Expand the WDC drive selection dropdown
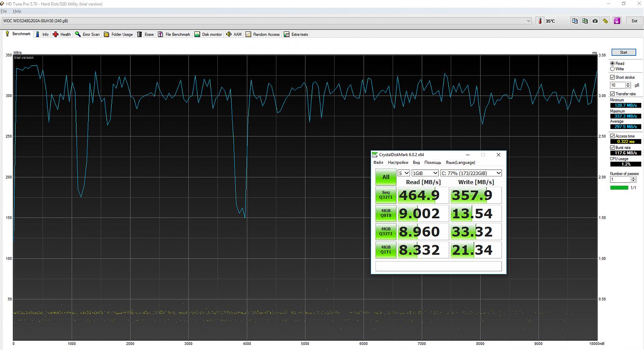This screenshot has height=350, width=644. 528,21
